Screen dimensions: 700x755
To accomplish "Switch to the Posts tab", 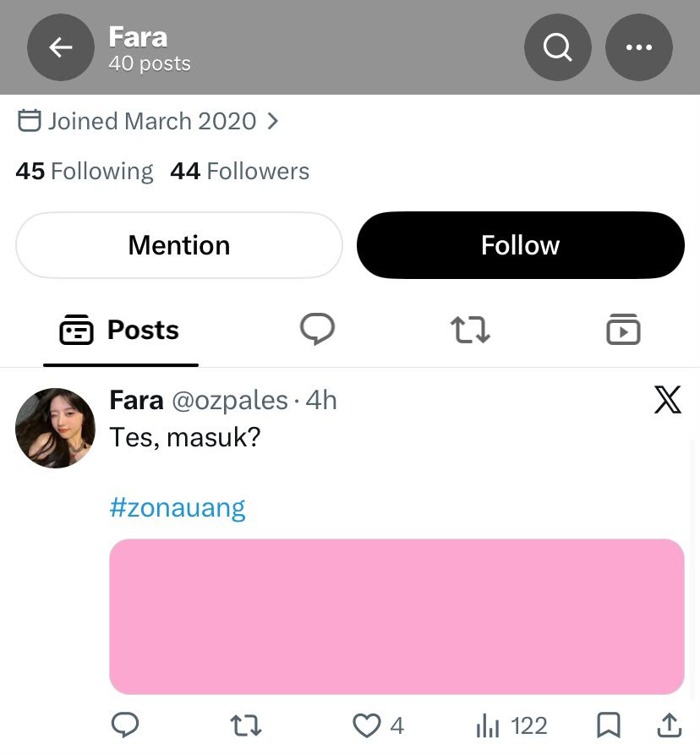I will [x=120, y=331].
